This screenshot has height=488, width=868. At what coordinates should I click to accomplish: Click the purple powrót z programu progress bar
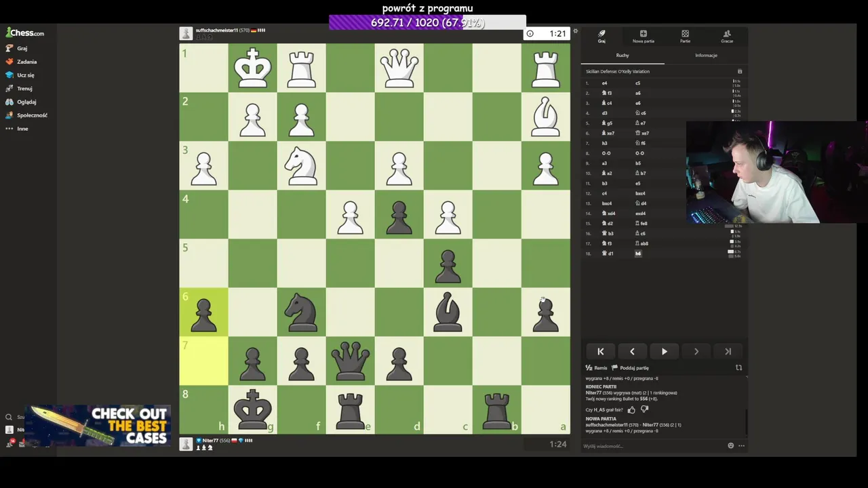coord(427,22)
